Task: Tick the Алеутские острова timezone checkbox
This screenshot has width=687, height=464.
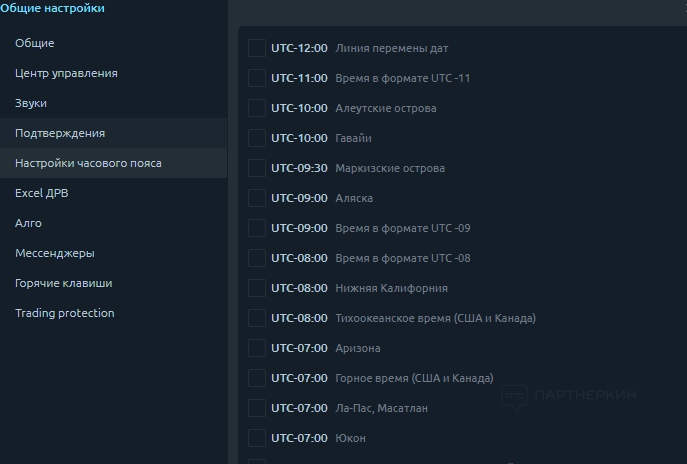Action: click(257, 108)
